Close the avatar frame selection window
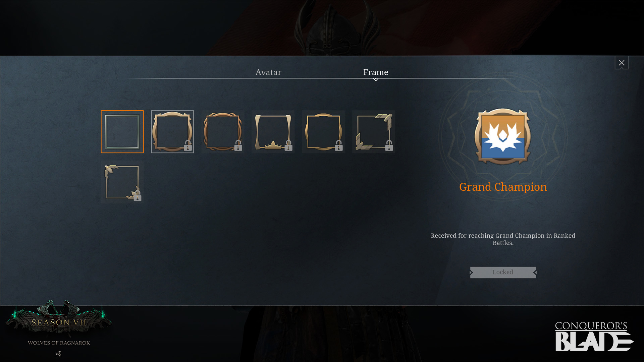 pos(622,63)
